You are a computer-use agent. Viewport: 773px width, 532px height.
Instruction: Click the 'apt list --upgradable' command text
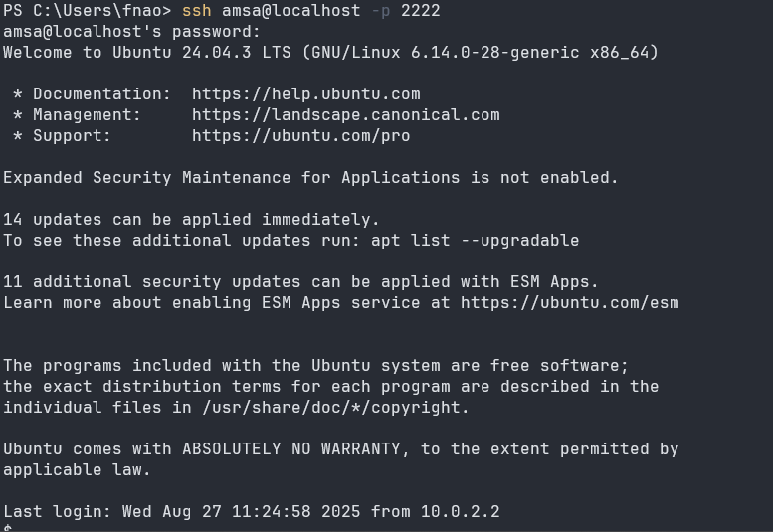(x=475, y=240)
